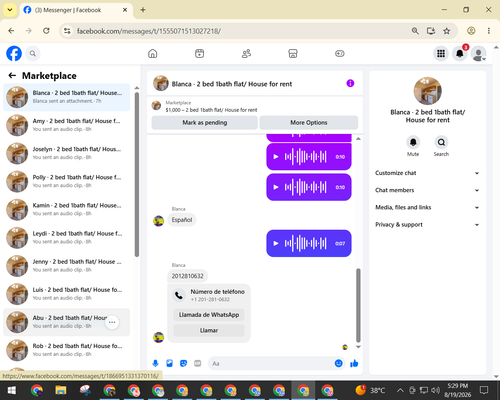This screenshot has height=400, width=500.
Task: Open the taskbar volume control
Action: click(x=435, y=390)
